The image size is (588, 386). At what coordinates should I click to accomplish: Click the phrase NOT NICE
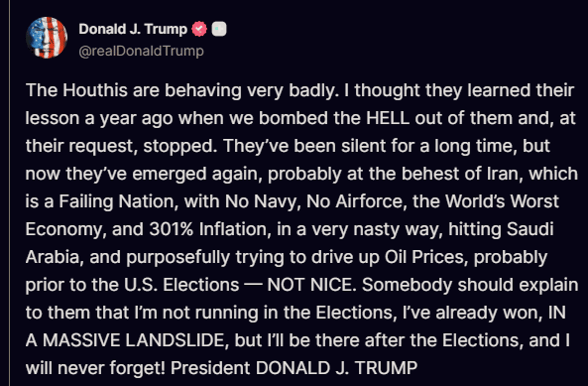pyautogui.click(x=312, y=285)
